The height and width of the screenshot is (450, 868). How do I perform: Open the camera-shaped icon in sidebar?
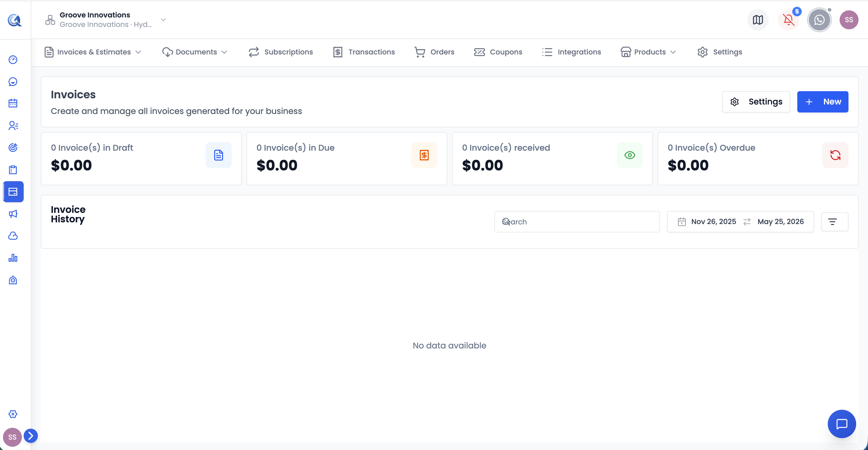[x=13, y=280]
